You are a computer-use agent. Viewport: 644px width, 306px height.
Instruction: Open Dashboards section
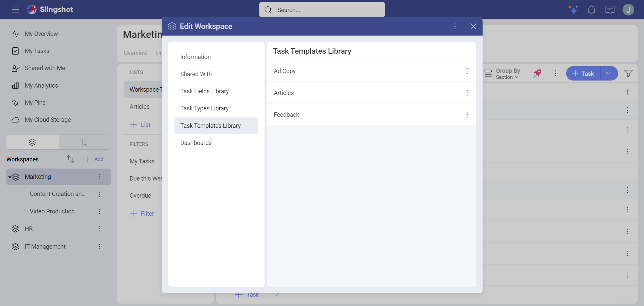pos(216,143)
